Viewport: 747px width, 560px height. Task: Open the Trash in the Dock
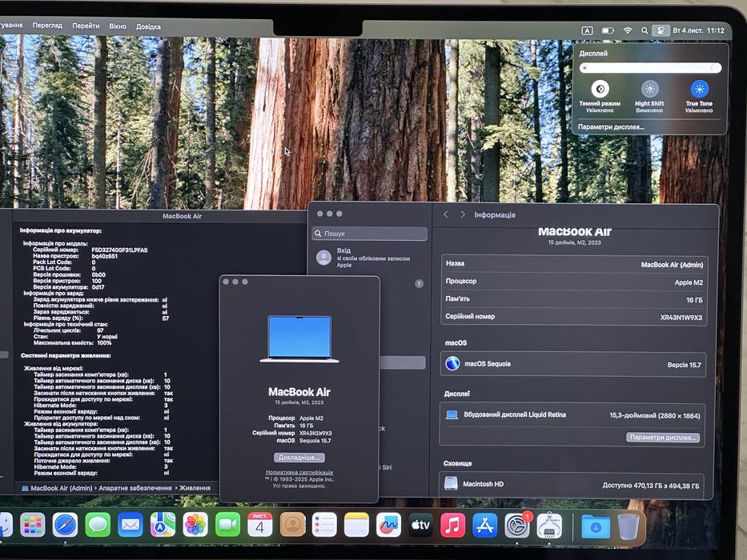pos(629,526)
